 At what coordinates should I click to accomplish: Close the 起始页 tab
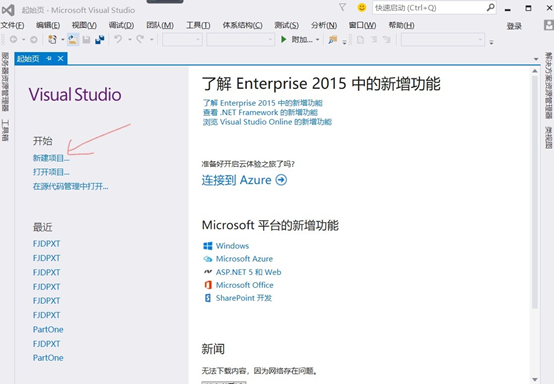click(x=61, y=58)
